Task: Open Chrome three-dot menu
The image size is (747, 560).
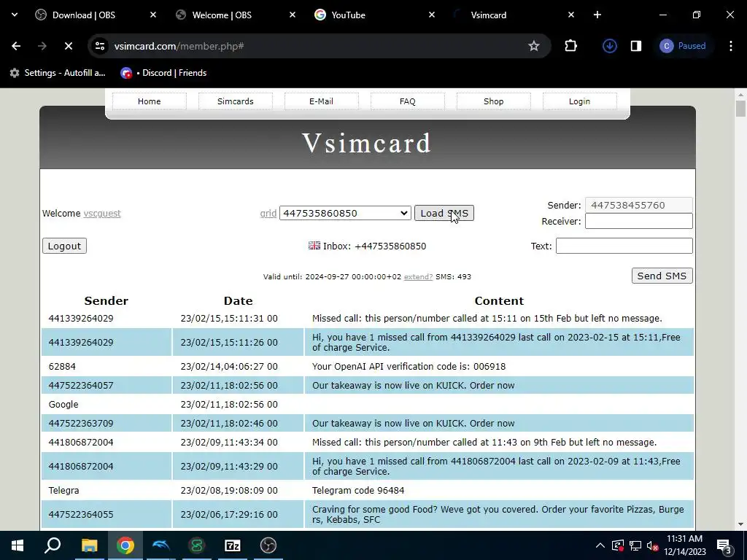Action: (x=731, y=46)
